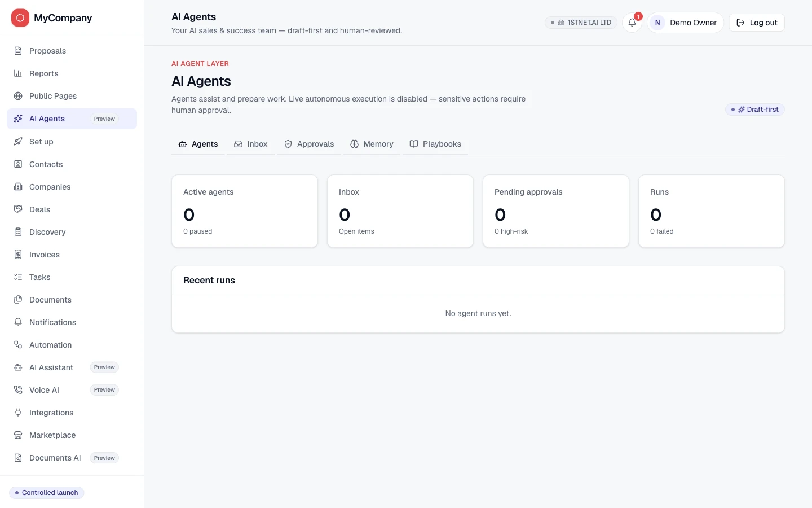
Task: Open Notifications in the sidebar
Action: click(72, 322)
